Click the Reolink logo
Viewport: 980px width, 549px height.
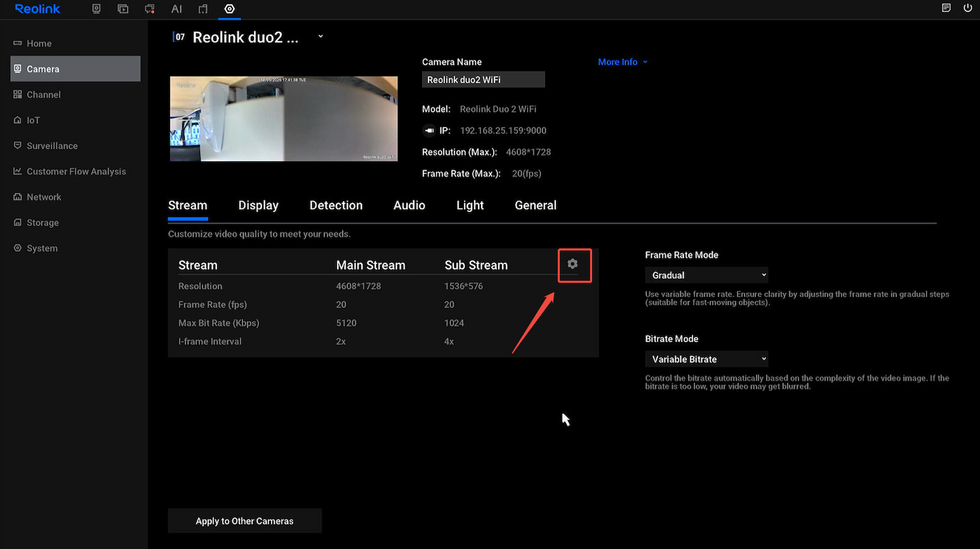pos(37,9)
